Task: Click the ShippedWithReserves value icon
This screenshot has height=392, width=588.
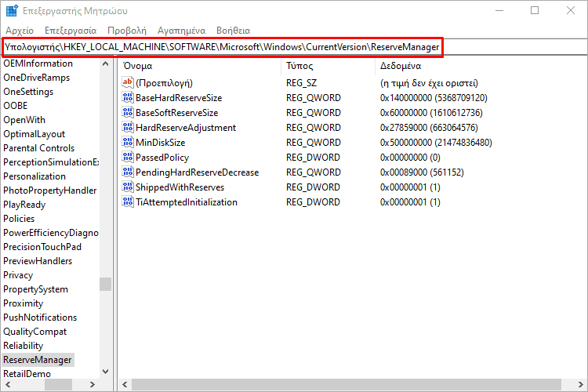Action: click(128, 187)
